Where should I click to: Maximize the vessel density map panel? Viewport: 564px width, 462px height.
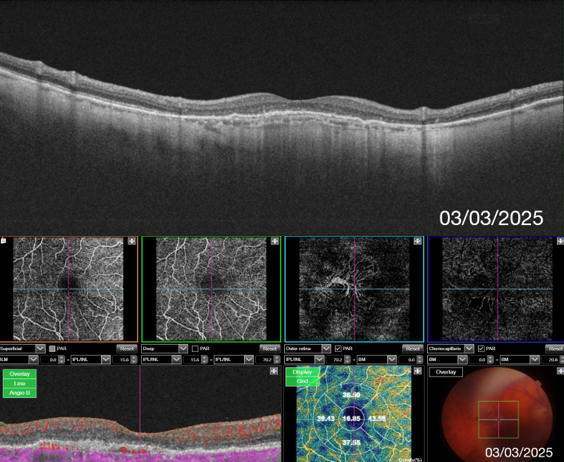click(x=418, y=371)
